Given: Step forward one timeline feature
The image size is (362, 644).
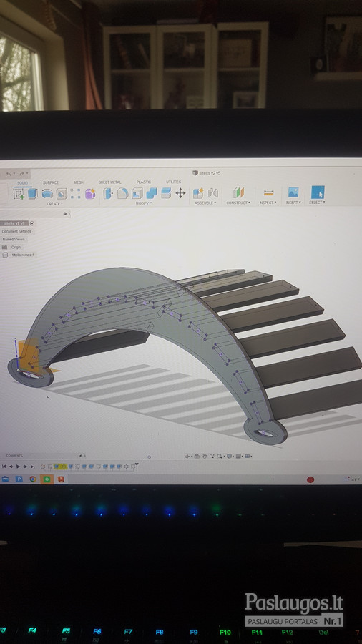Looking at the screenshot, I should (x=26, y=467).
